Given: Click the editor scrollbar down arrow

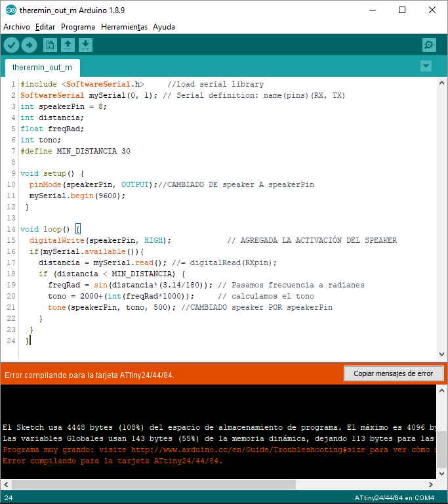Looking at the screenshot, I should coord(441,354).
